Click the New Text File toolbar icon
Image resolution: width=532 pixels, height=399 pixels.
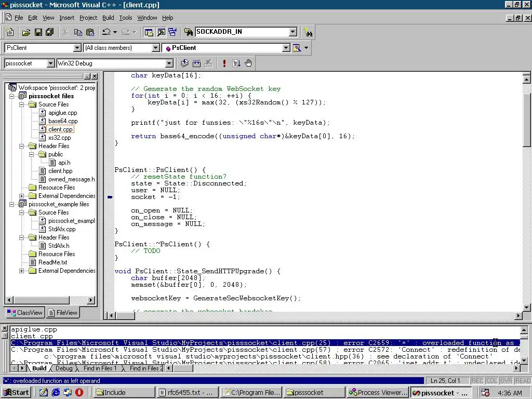coord(10,32)
